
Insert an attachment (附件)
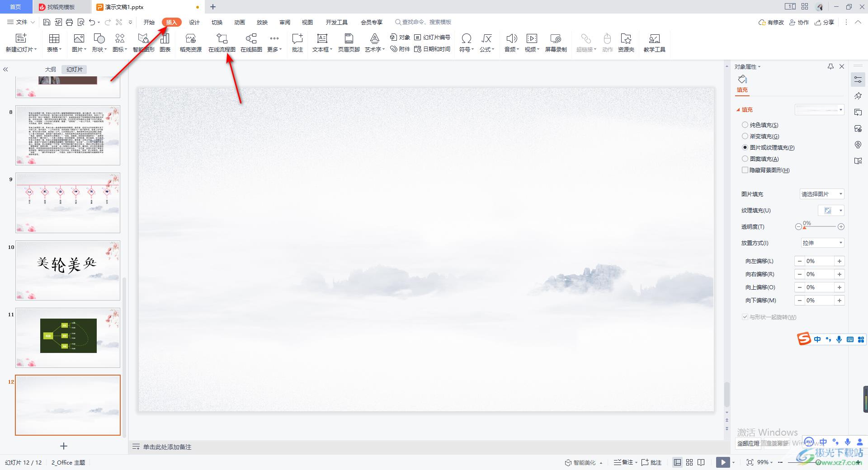(400, 49)
